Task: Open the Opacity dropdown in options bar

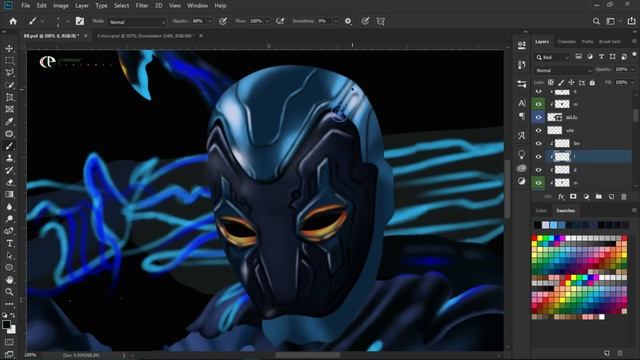Action: 210,21
